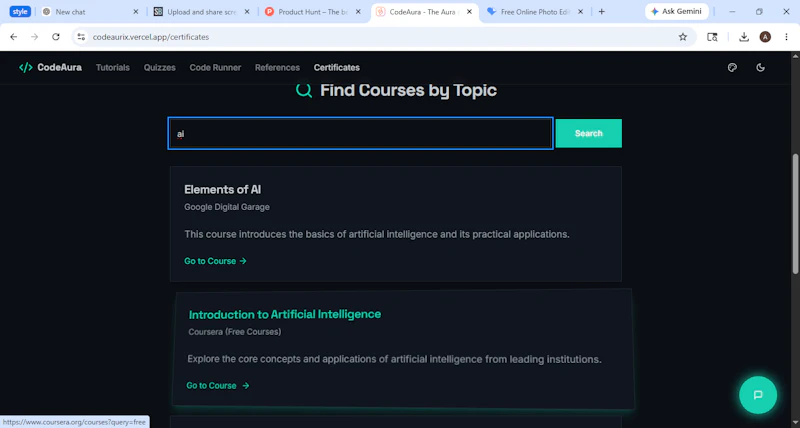Open the chat bubble floating button
800x428 pixels.
click(758, 395)
